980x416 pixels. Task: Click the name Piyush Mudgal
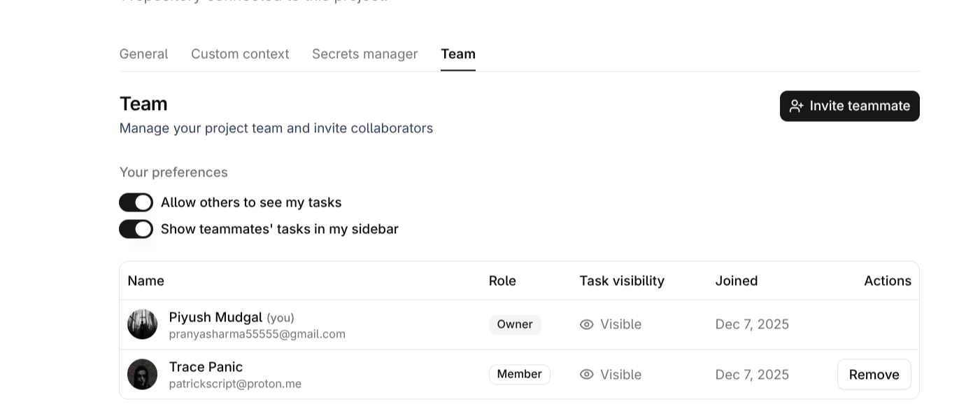point(215,317)
